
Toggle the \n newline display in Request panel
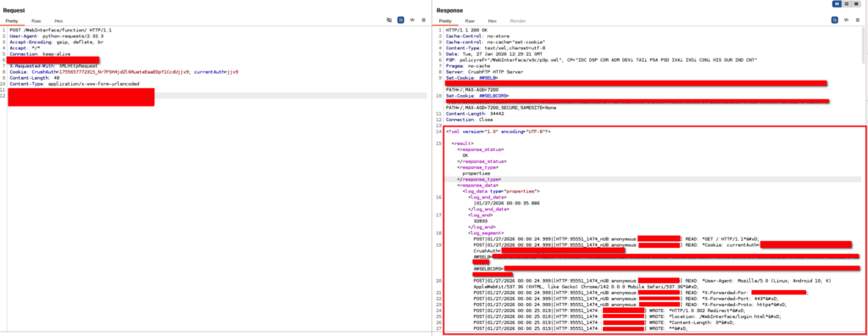coord(413,20)
